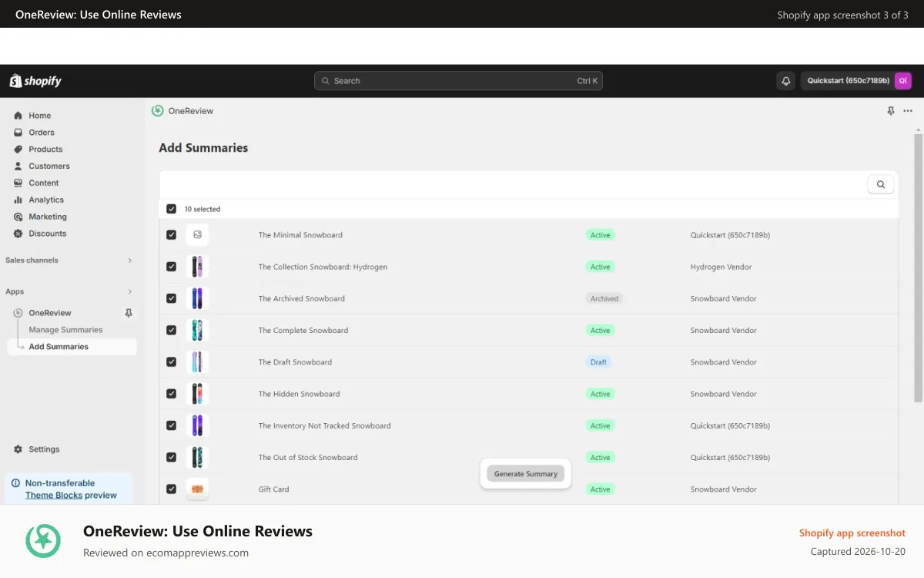Click the Orders icon in sidebar
Screen dimensions: 924x578
tap(18, 133)
